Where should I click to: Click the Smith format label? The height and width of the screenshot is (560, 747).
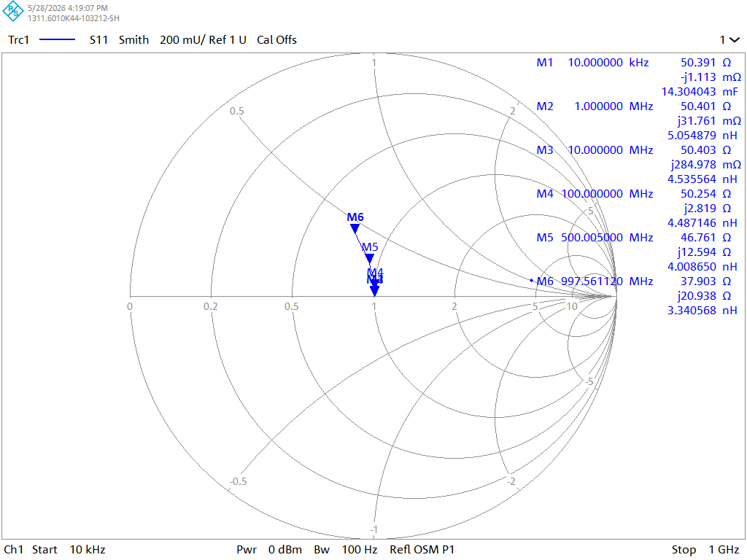click(x=134, y=40)
